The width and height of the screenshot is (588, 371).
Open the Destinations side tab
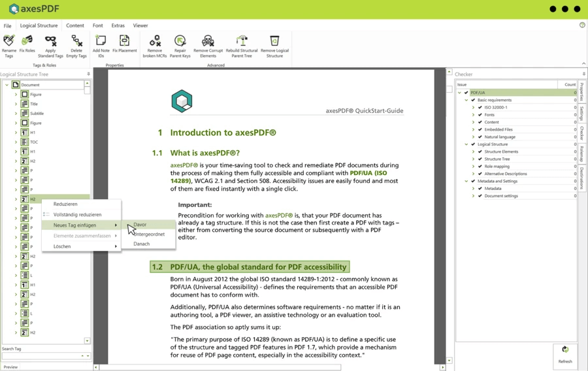(581, 178)
